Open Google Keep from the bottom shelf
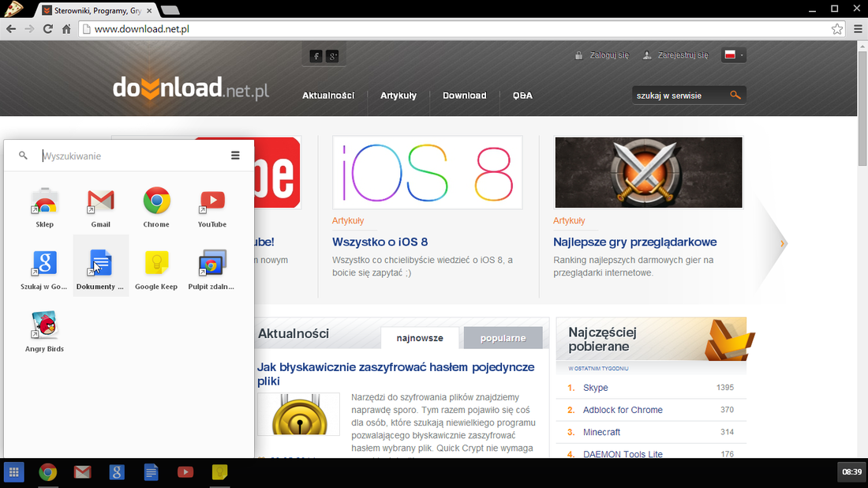This screenshot has width=868, height=488. (220, 472)
